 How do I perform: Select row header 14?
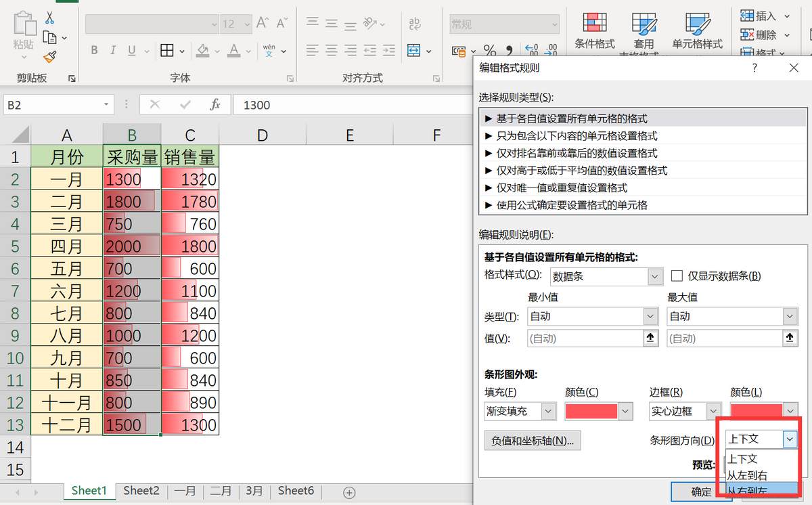point(15,447)
